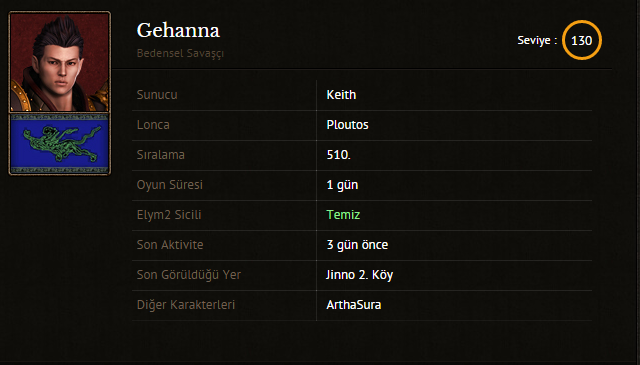Screen dimensions: 640x365
Task: Click the 1 gün playtime value
Action: coord(342,185)
